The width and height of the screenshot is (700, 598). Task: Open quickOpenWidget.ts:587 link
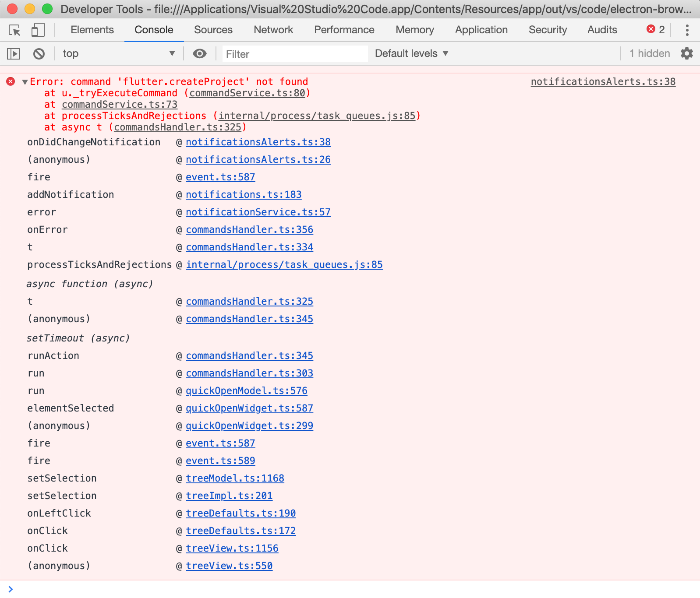tap(249, 408)
